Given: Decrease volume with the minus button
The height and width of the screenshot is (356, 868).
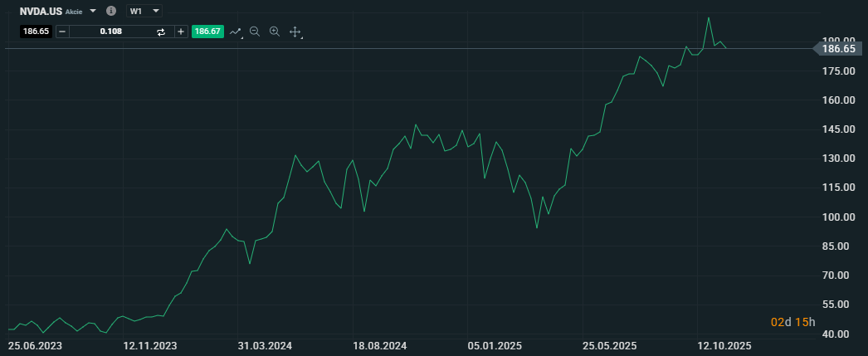Looking at the screenshot, I should (61, 32).
